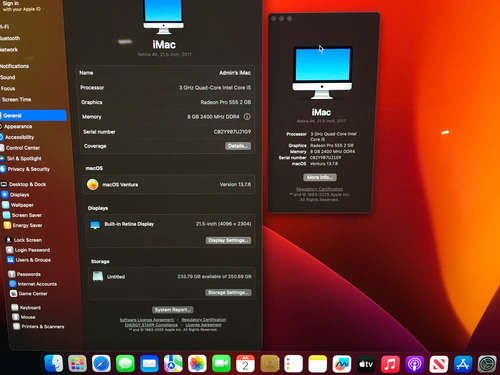Open Mail app in Dock
This screenshot has width=500, height=375.
click(149, 363)
